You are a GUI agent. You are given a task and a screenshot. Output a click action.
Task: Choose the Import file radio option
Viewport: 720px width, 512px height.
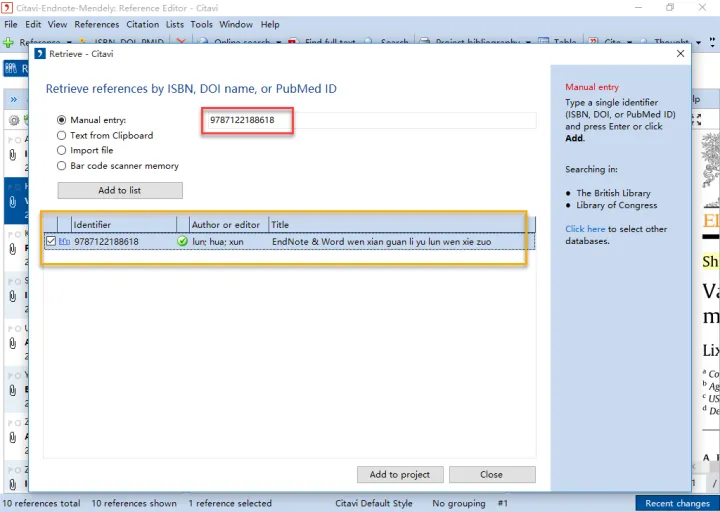tap(61, 150)
